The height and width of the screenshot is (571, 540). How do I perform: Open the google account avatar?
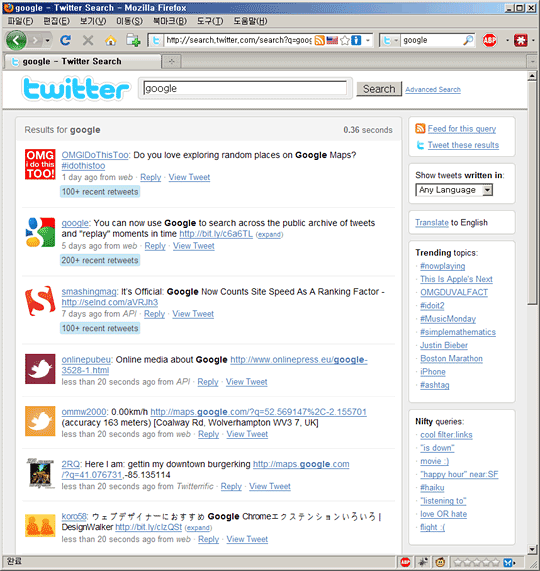pyautogui.click(x=40, y=232)
